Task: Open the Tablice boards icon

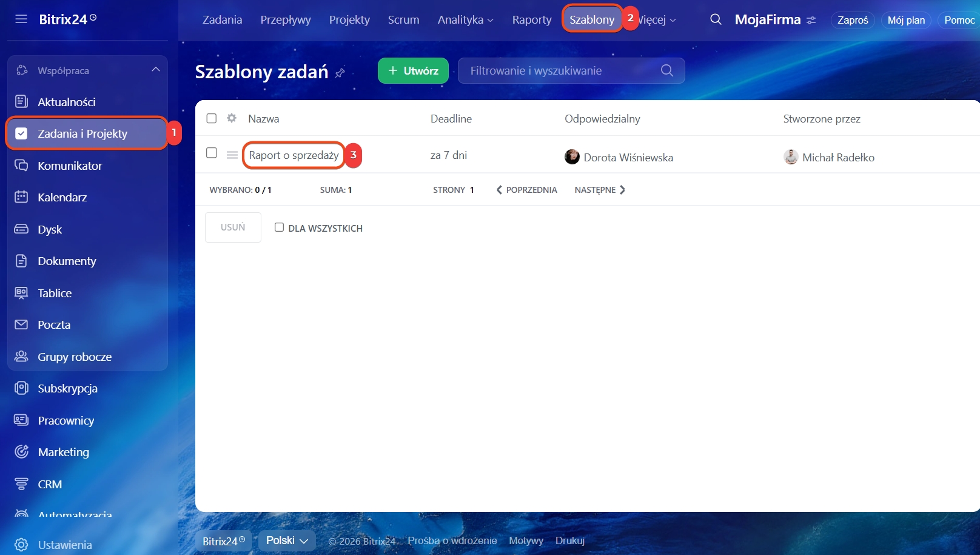Action: click(21, 292)
